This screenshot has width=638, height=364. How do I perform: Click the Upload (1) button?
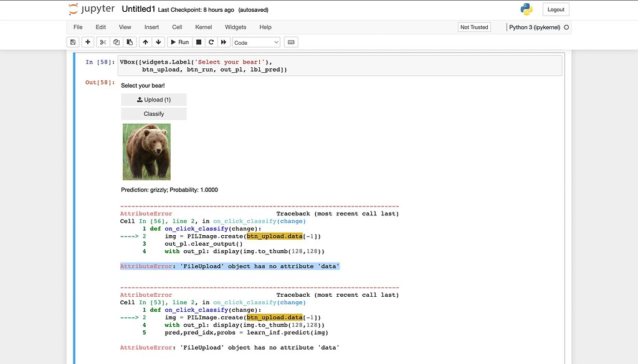[x=153, y=99]
